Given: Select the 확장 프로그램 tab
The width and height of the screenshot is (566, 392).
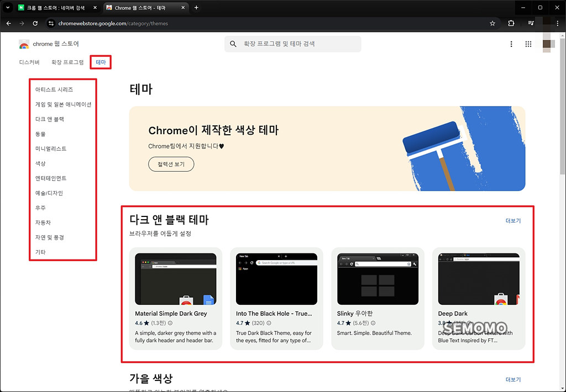Looking at the screenshot, I should [67, 62].
